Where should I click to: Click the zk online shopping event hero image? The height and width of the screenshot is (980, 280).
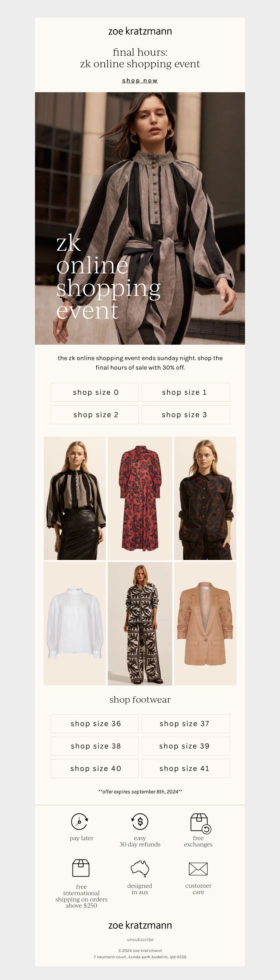point(140,218)
